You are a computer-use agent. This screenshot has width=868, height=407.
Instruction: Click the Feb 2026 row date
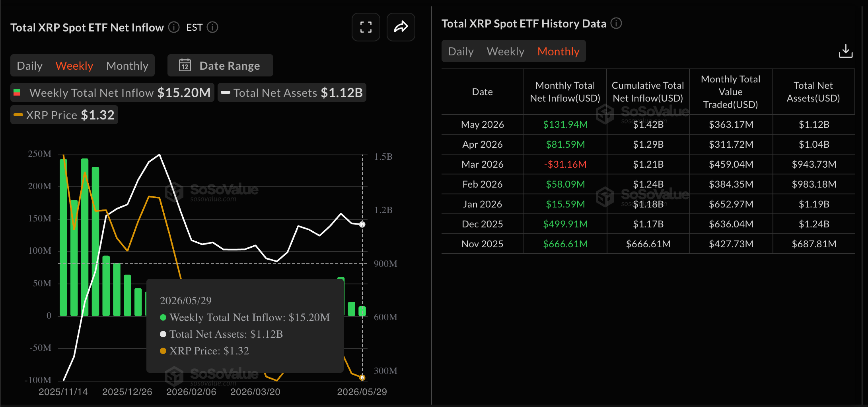(x=482, y=184)
